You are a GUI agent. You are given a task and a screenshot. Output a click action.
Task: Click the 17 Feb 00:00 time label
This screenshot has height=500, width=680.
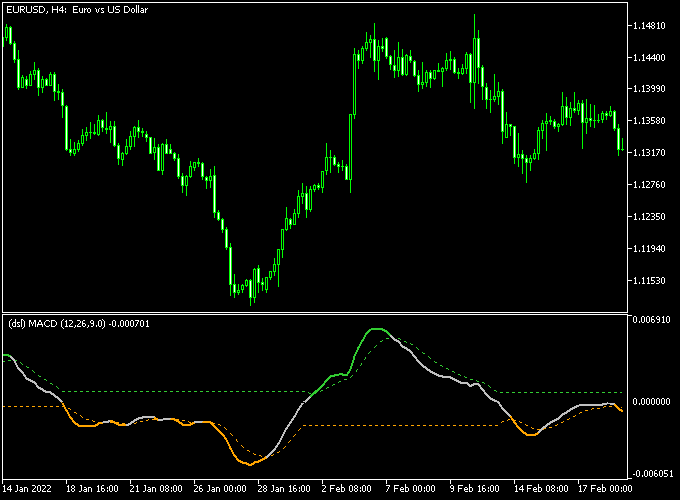(605, 489)
